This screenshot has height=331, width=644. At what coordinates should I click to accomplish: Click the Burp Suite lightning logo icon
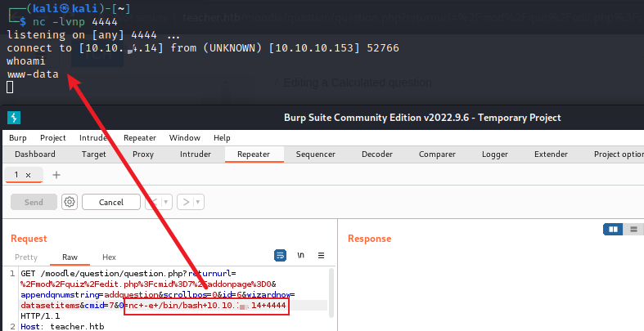14,118
